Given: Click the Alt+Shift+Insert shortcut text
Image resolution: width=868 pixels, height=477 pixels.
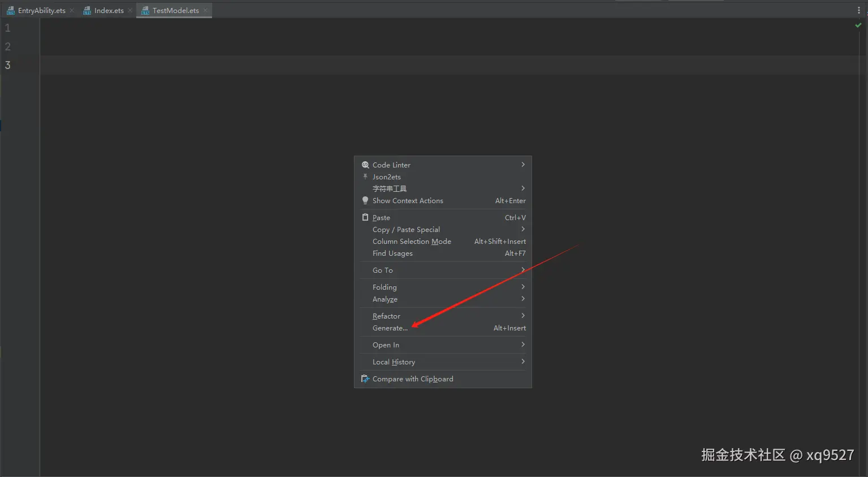Looking at the screenshot, I should [x=500, y=241].
